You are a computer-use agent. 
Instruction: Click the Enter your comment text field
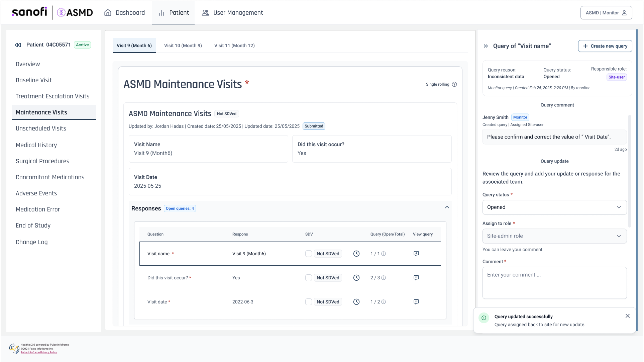point(554,283)
